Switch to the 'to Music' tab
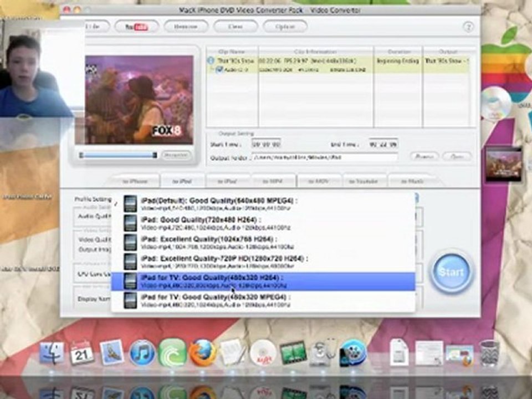The width and height of the screenshot is (532, 399). (x=412, y=181)
